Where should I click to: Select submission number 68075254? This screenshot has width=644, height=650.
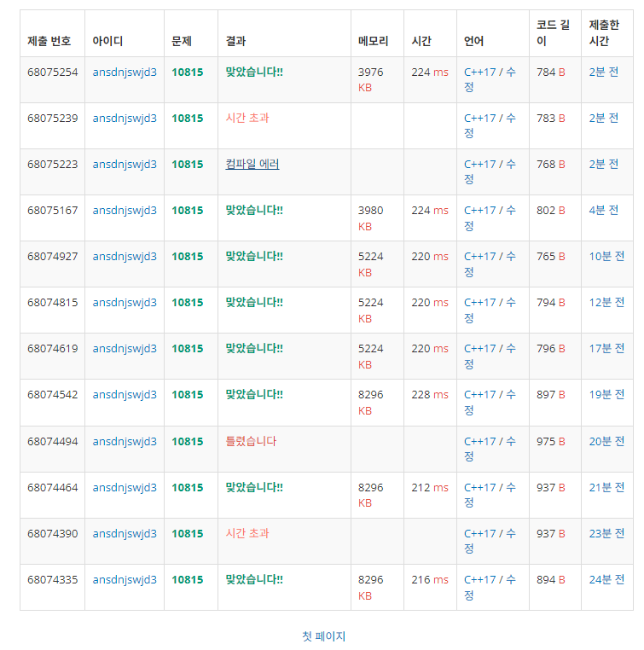coord(53,73)
